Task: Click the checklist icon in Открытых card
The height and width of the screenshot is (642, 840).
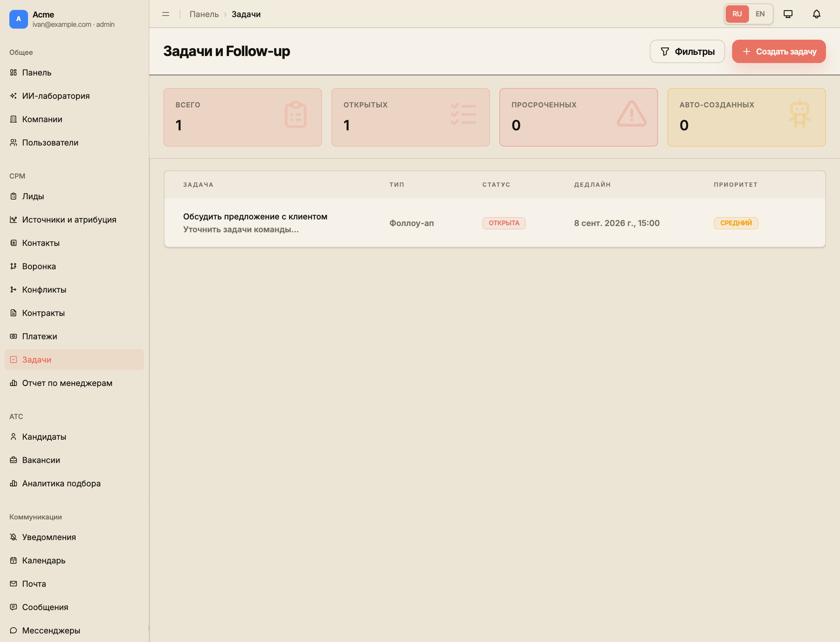Action: pos(463,114)
